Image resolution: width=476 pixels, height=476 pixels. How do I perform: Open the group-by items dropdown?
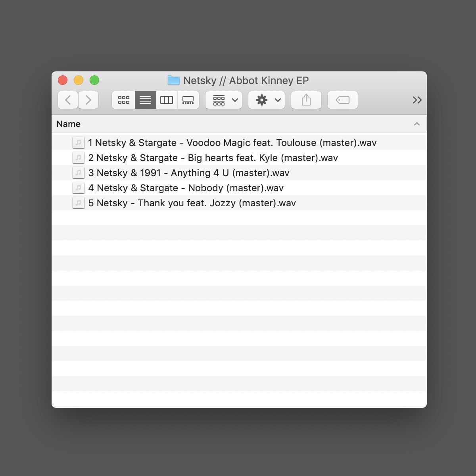(x=224, y=100)
